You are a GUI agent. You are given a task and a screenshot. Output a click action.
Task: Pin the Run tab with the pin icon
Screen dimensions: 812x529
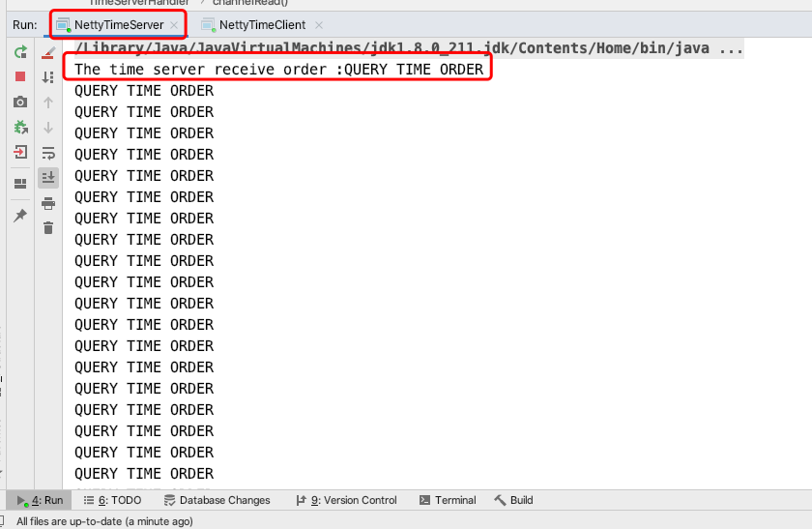tap(20, 215)
